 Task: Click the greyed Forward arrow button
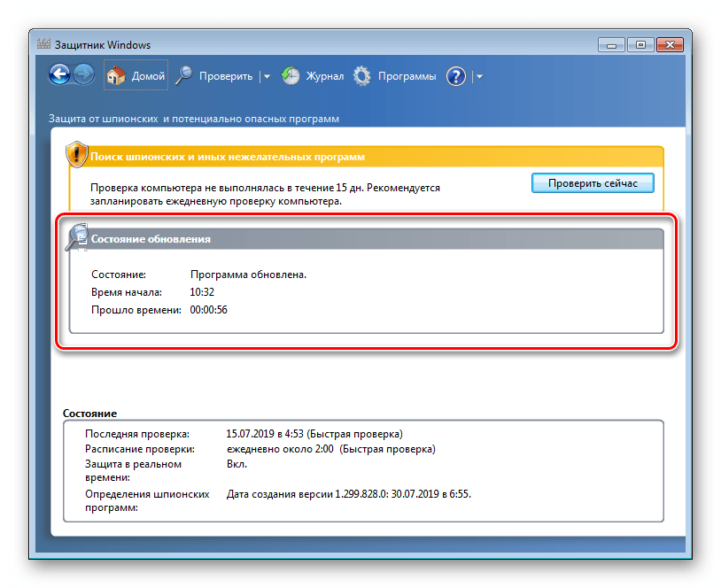click(83, 74)
